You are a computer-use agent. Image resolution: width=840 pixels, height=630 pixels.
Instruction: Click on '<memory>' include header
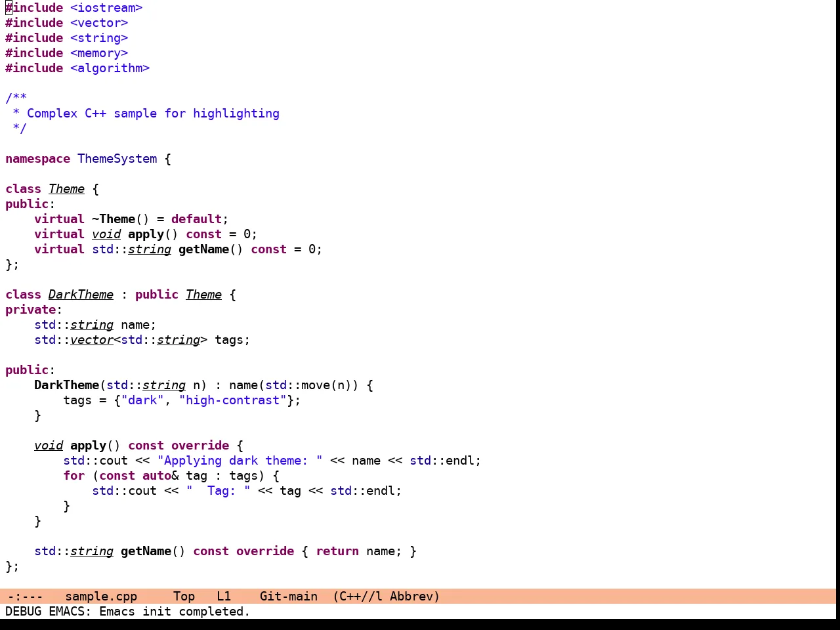(x=99, y=53)
